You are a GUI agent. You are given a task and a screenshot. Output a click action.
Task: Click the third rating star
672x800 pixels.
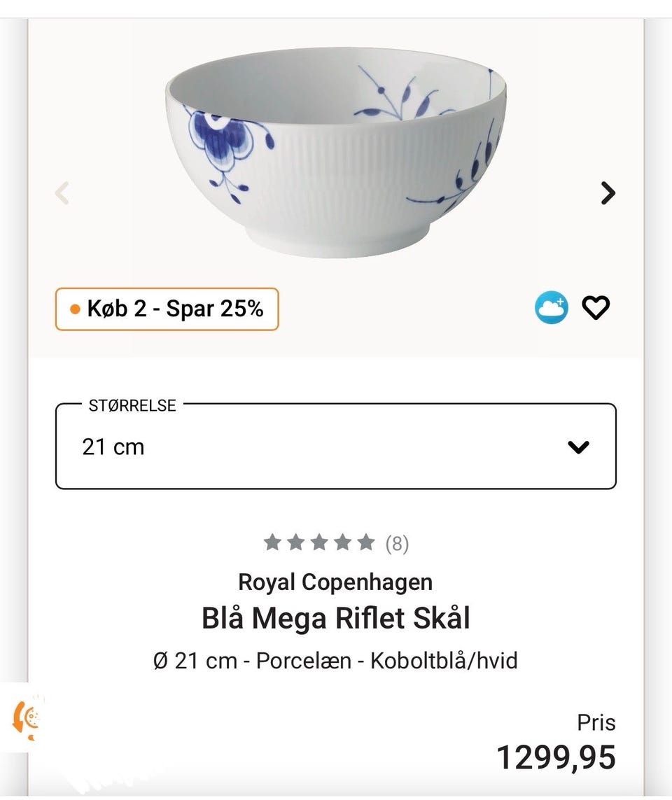click(319, 542)
